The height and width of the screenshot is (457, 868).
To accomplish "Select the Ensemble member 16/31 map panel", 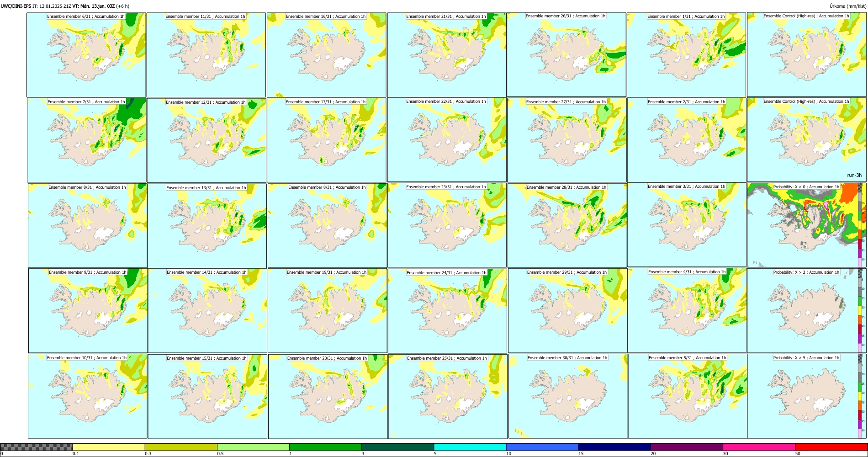I will point(327,55).
